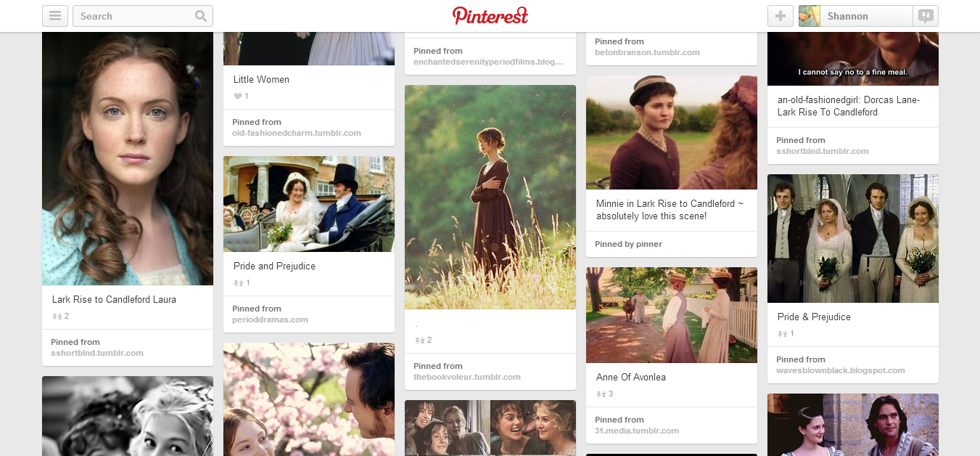Image resolution: width=980 pixels, height=456 pixels.
Task: Open the notifications icon next to Shannon
Action: tap(926, 16)
